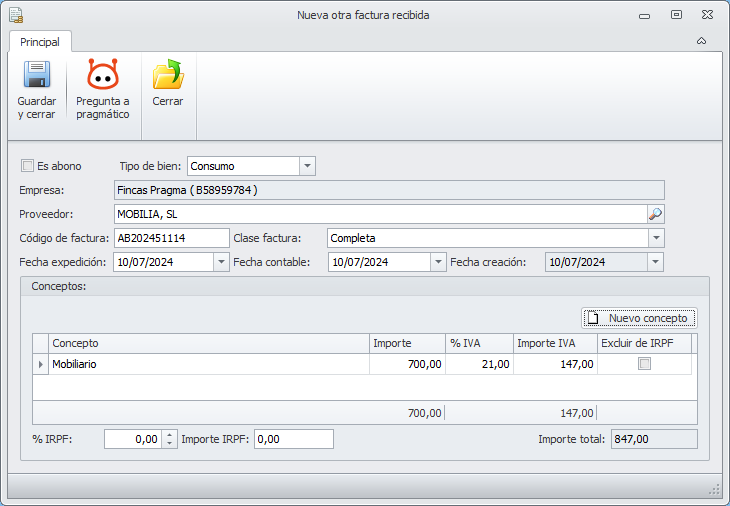
Task: Click the 700,00 Importe cell of Mobiliario
Action: [407, 364]
